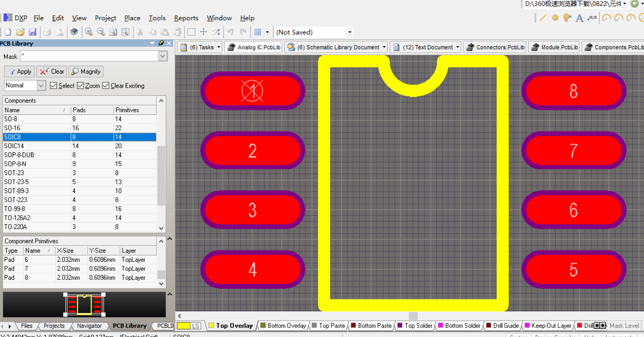Switch to the Module.PcbLib document tab
644x337 pixels.
(x=555, y=47)
